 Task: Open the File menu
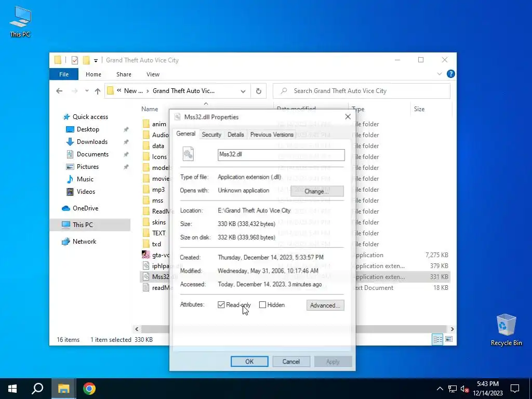(x=64, y=74)
